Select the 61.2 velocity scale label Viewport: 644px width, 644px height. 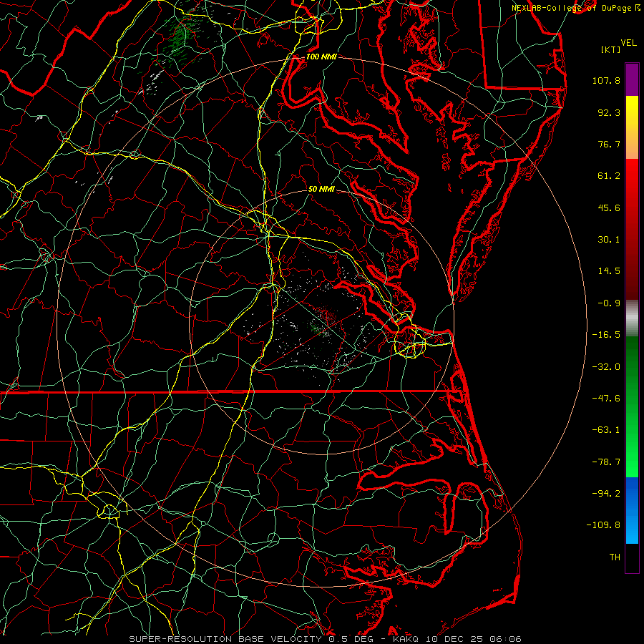609,176
